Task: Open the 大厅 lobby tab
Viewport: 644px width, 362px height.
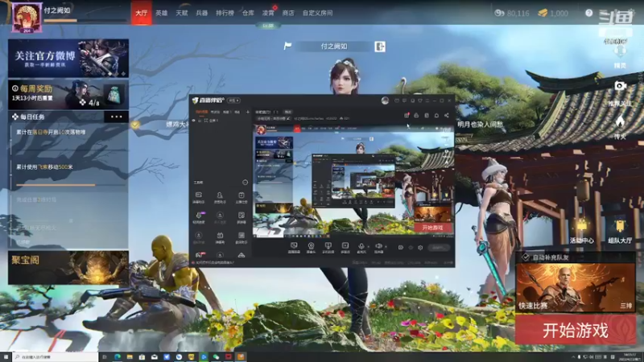Action: [x=142, y=13]
